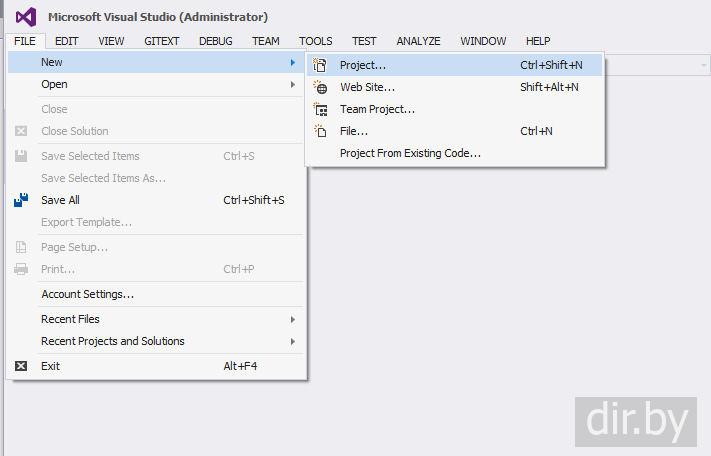Expand the Open submenu arrow
The image size is (711, 456).
coord(293,85)
